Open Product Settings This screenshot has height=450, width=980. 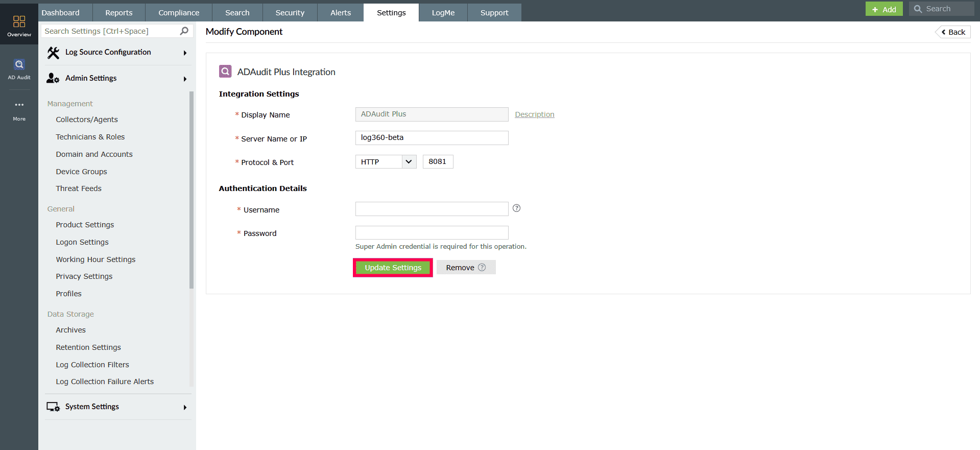[x=85, y=225]
